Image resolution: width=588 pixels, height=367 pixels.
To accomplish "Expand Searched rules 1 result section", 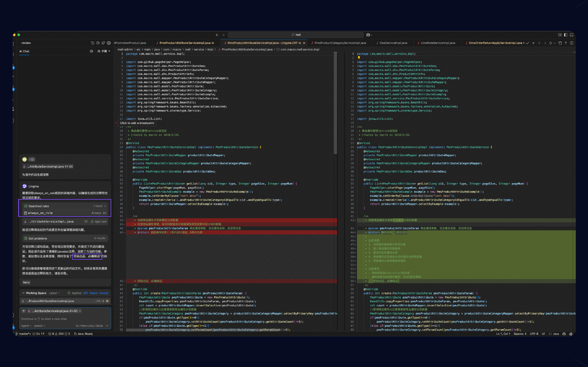I will (x=65, y=206).
